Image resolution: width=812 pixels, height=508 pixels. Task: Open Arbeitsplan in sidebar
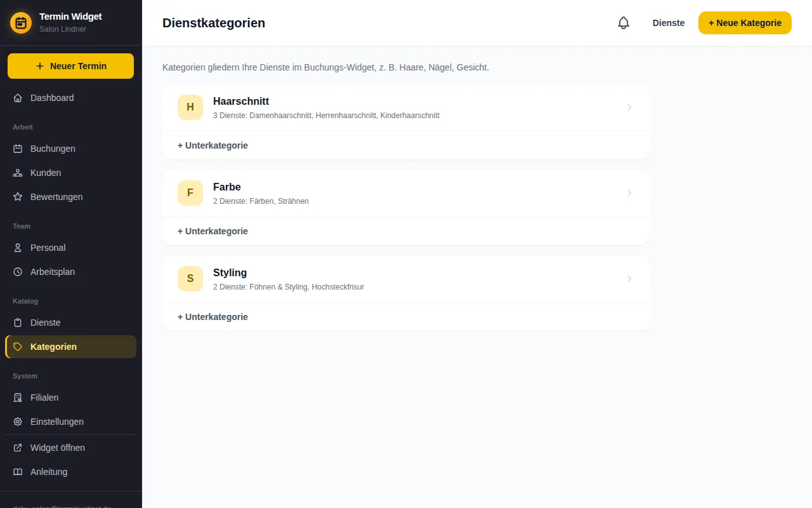tap(70, 272)
